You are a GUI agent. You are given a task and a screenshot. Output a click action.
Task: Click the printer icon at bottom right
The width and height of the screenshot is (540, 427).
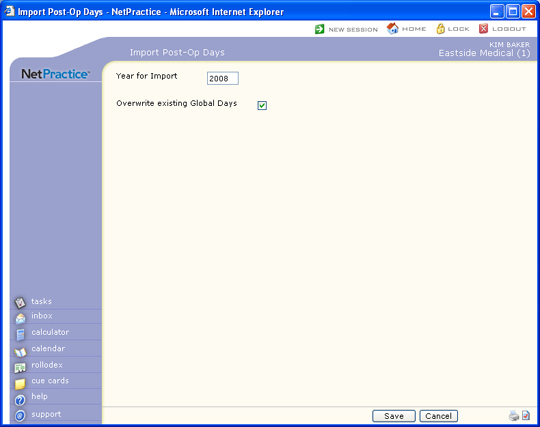(514, 416)
